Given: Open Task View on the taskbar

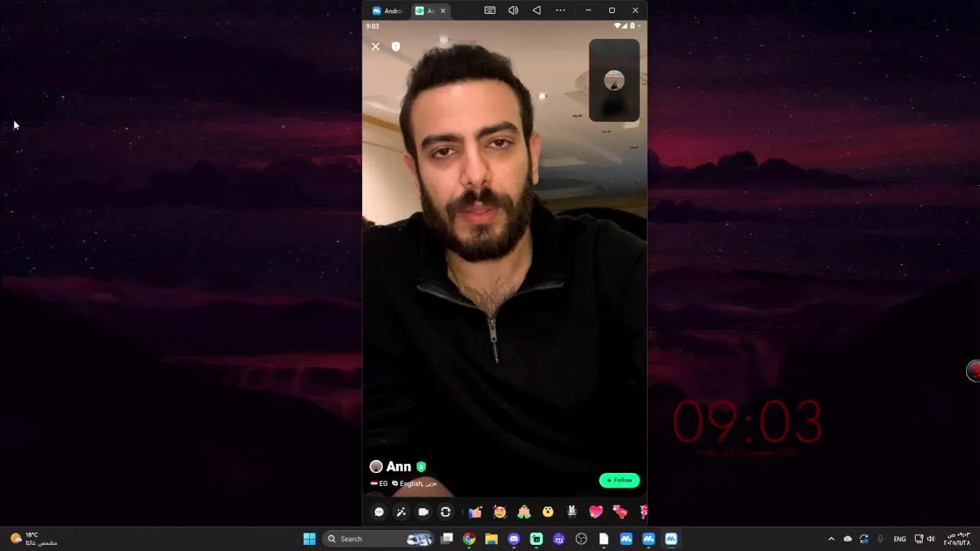Looking at the screenshot, I should (x=447, y=539).
